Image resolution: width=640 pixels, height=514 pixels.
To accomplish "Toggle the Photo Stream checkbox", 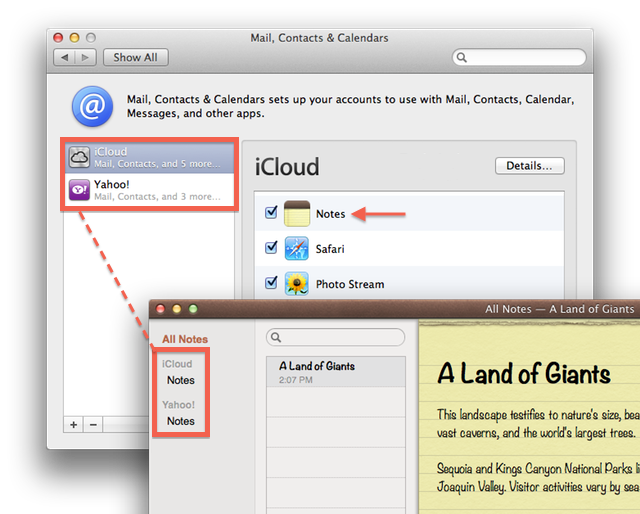I will tap(271, 283).
